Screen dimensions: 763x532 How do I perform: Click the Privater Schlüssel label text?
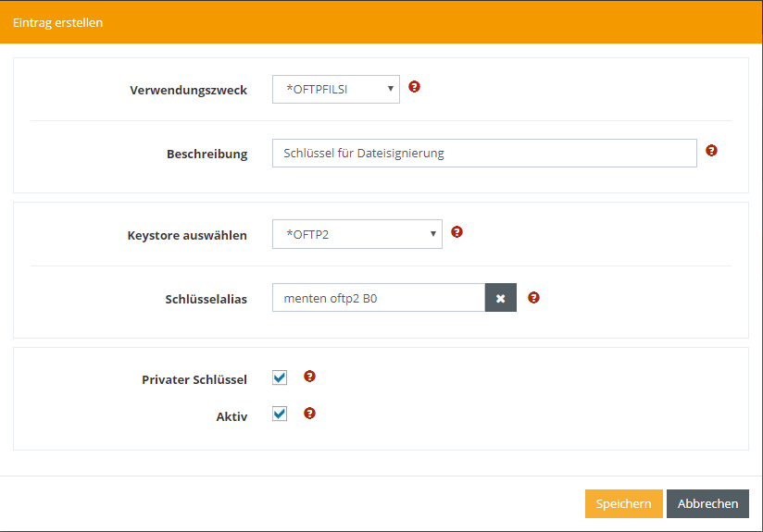tap(194, 380)
